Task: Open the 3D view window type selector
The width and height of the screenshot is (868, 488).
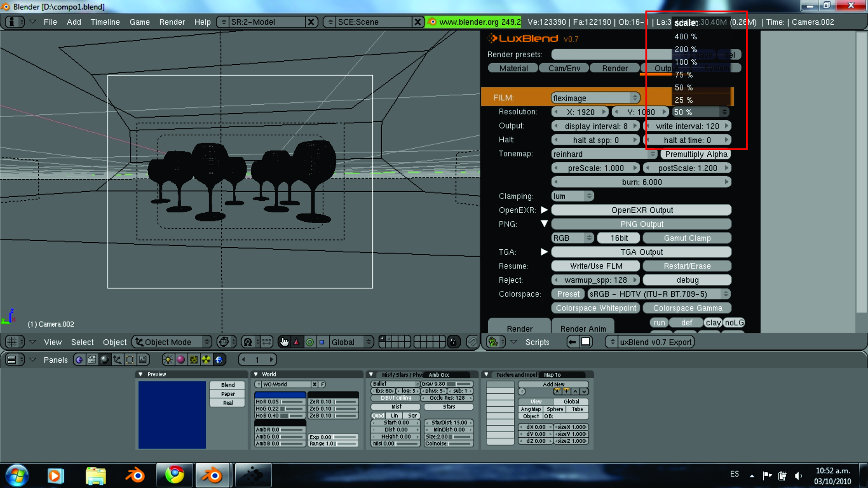Action: [x=14, y=342]
